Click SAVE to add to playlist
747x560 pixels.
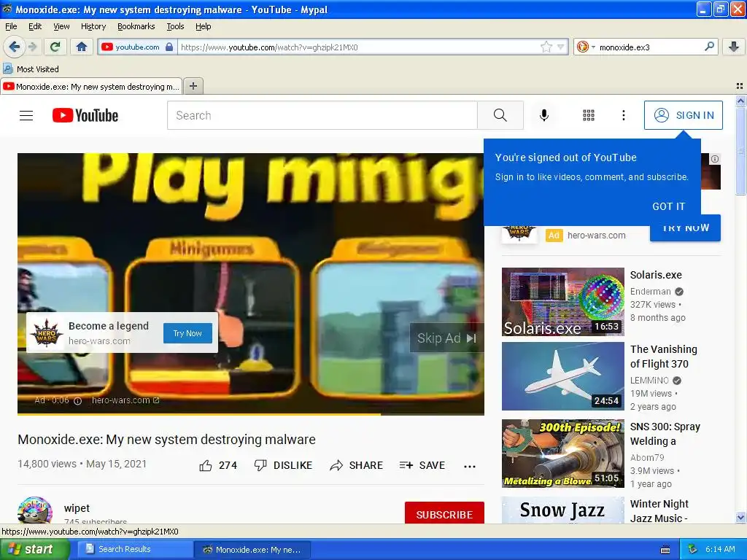[x=422, y=465]
